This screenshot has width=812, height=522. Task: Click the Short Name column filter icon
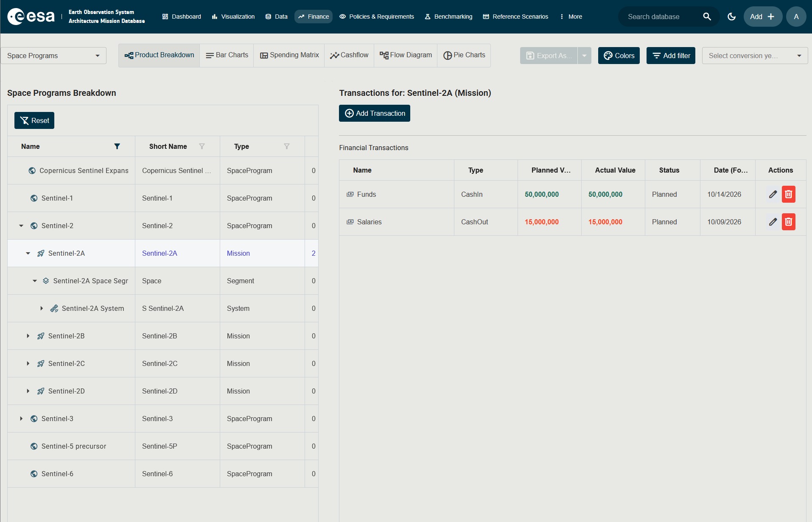pos(202,146)
